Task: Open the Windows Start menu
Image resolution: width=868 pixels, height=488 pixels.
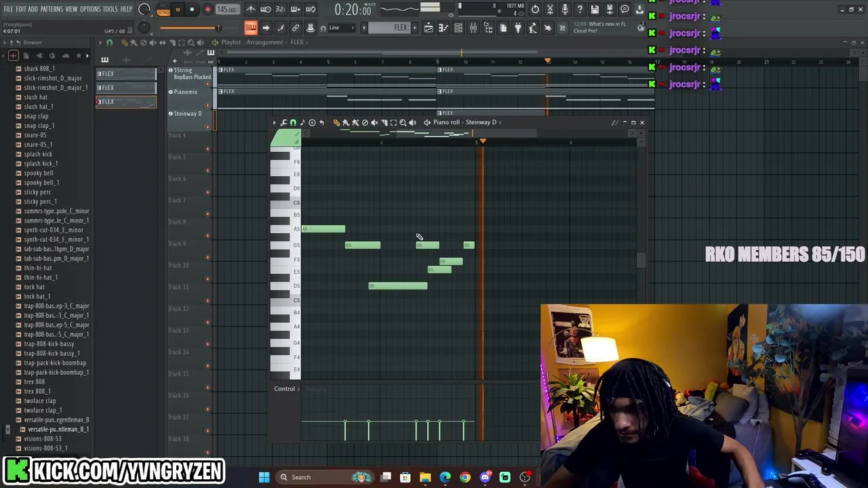Action: click(264, 477)
